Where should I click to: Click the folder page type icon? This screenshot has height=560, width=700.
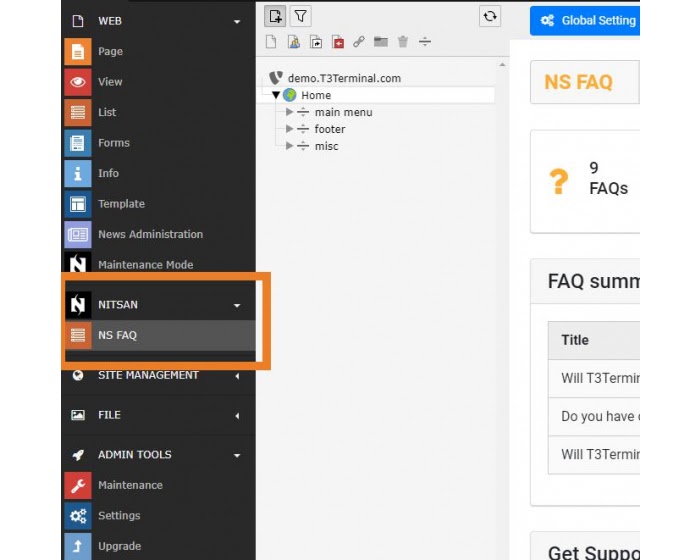pyautogui.click(x=381, y=42)
